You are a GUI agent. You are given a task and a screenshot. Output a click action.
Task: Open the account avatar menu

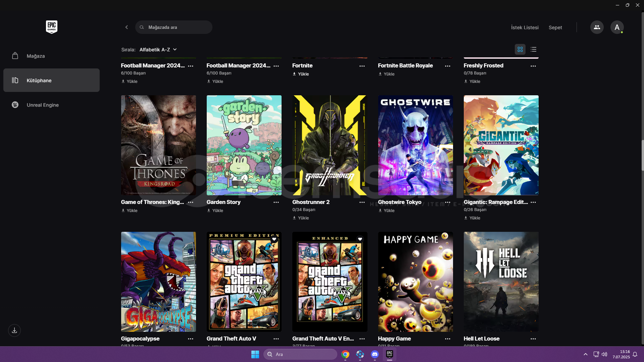(x=617, y=27)
